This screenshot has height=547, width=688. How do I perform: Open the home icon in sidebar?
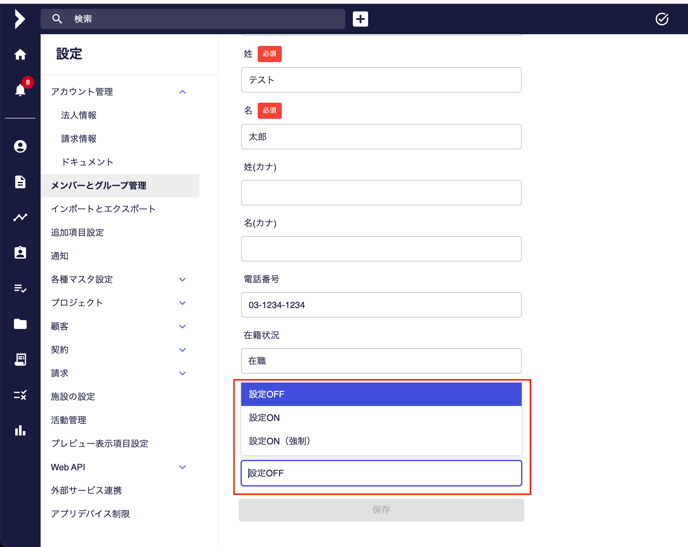point(20,54)
